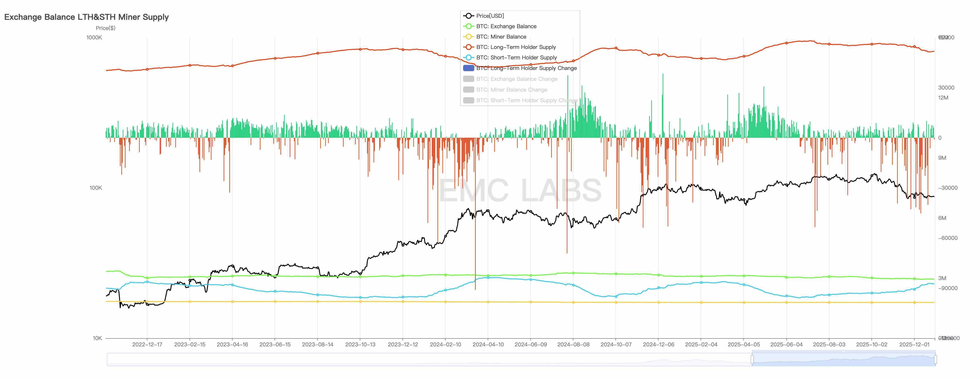Enable the BTC: Exchange Balance Change series
The width and height of the screenshot is (980, 379).
pos(517,79)
